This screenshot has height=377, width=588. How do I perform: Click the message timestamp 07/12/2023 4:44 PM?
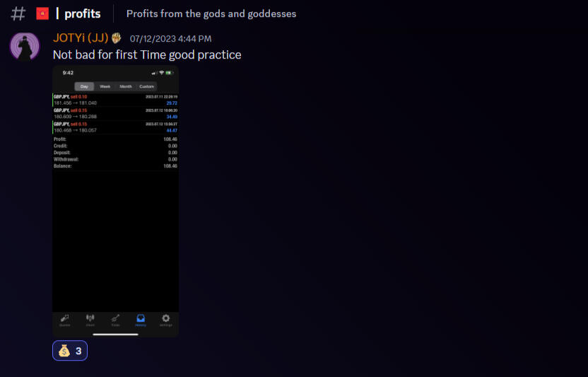[170, 39]
